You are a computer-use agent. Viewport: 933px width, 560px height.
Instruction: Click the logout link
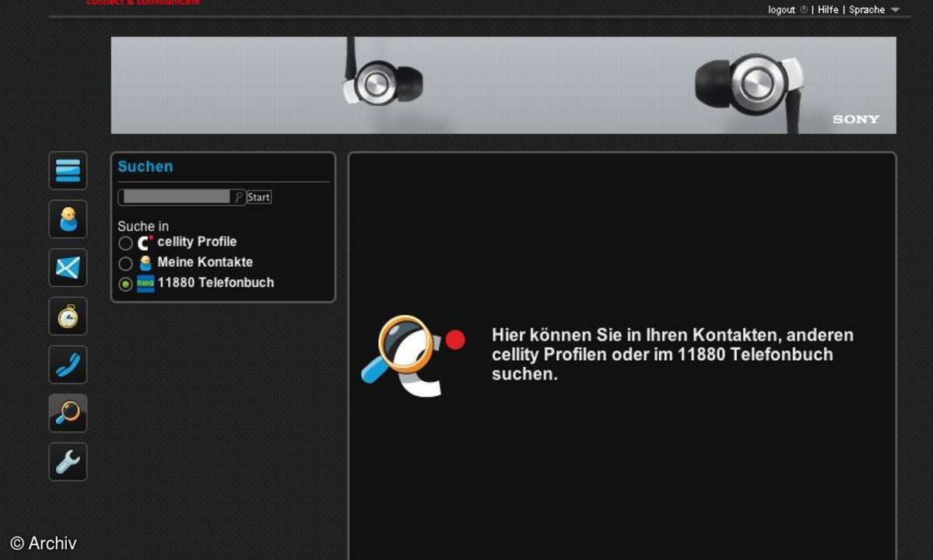[x=781, y=9]
